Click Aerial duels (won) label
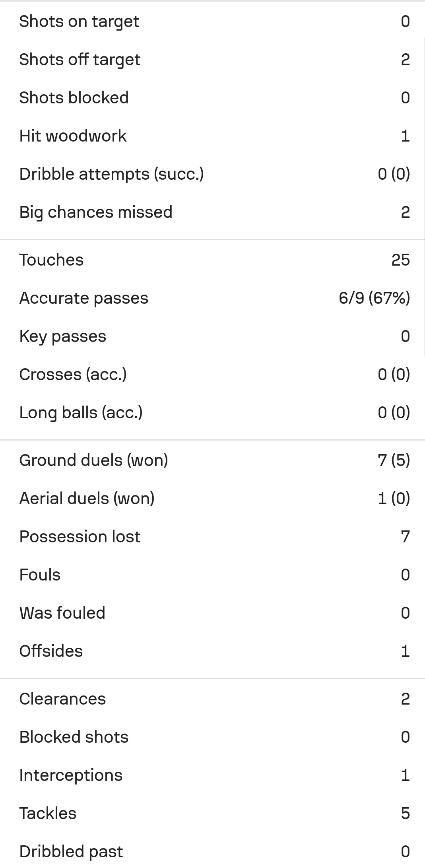Image resolution: width=425 pixels, height=868 pixels. pyautogui.click(x=87, y=499)
